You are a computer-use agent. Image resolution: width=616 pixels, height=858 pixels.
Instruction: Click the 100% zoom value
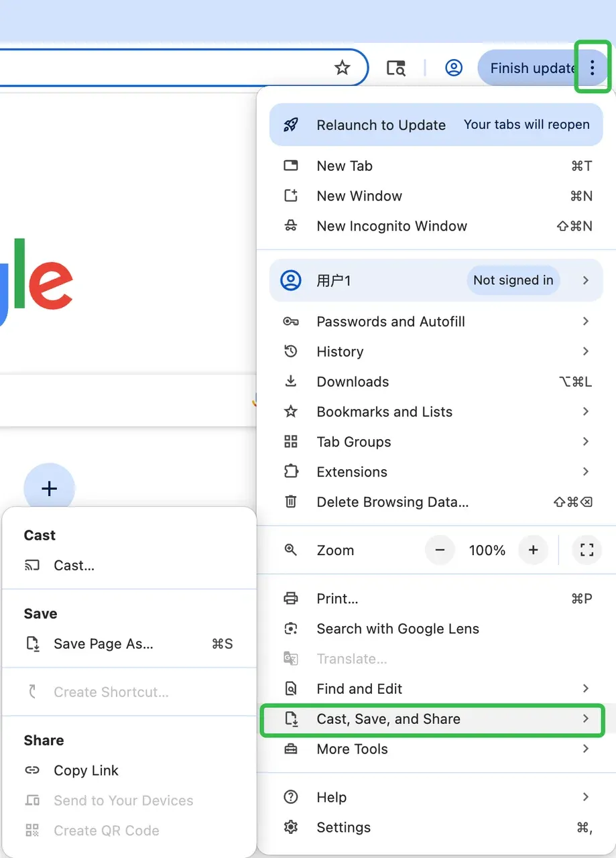pyautogui.click(x=487, y=550)
